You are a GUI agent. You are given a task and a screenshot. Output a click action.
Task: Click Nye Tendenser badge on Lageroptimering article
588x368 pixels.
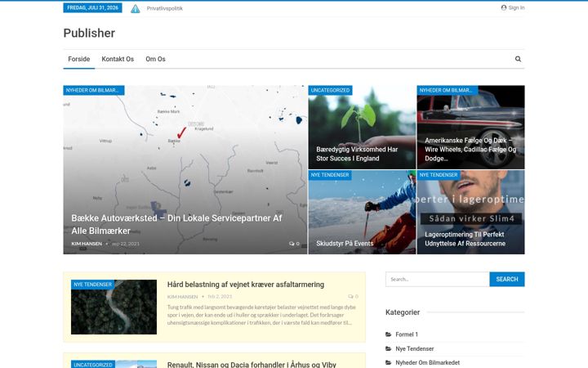coord(439,175)
